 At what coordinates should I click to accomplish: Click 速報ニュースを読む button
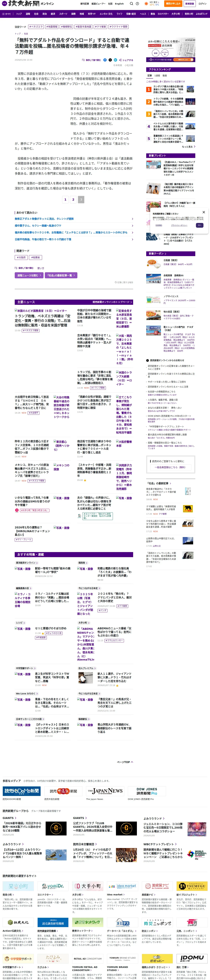[x=29, y=275]
